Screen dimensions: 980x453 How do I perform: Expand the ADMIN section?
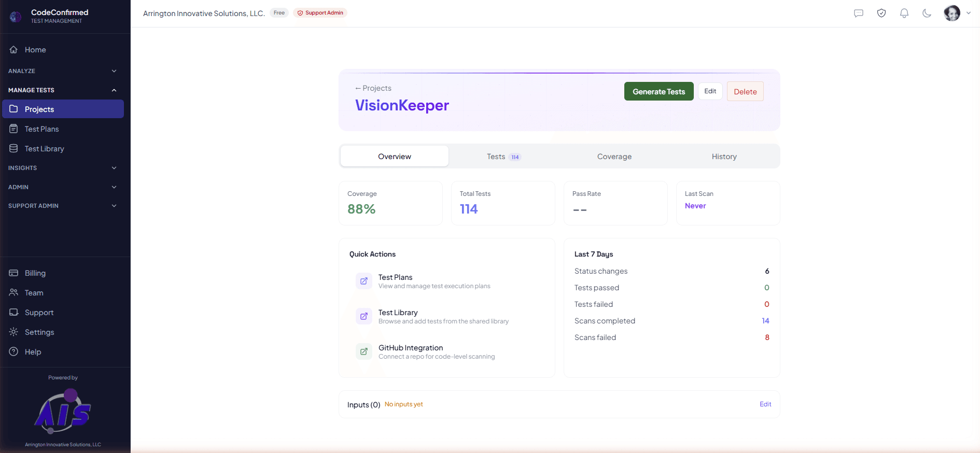(x=62, y=187)
